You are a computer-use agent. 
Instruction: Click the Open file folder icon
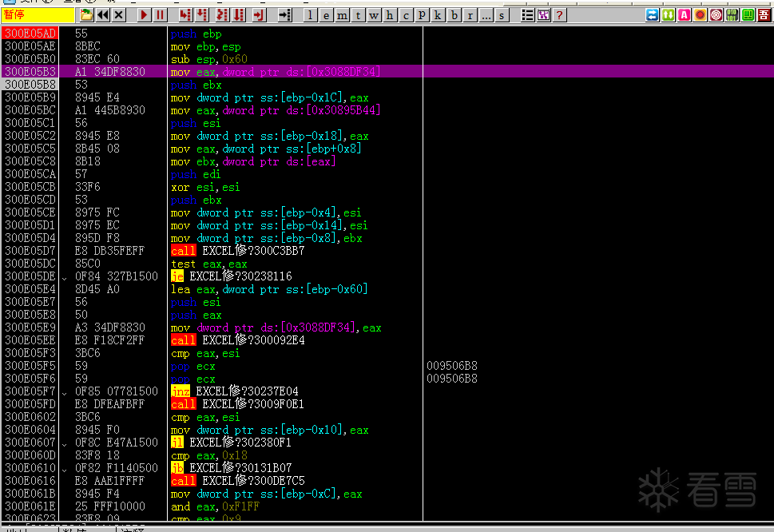click(x=86, y=15)
